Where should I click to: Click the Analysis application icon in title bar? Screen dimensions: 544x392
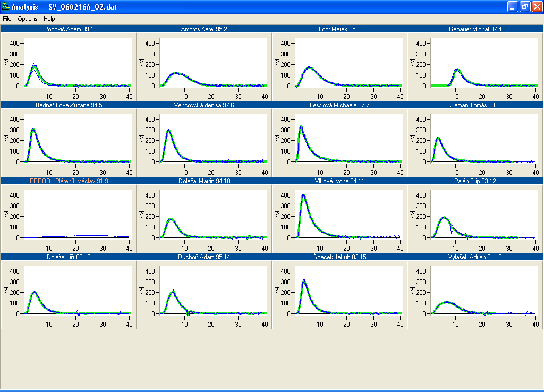click(5, 6)
